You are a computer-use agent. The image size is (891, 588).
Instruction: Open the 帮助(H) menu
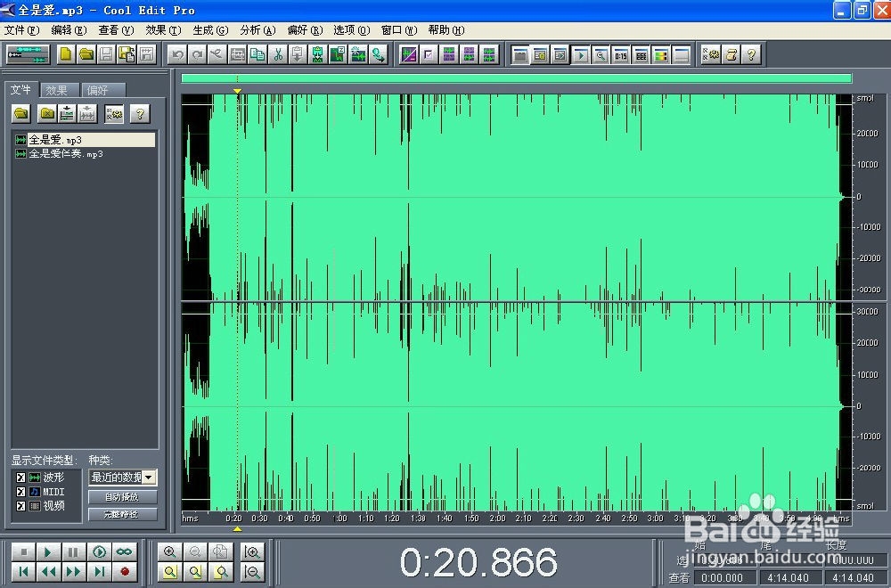click(446, 30)
